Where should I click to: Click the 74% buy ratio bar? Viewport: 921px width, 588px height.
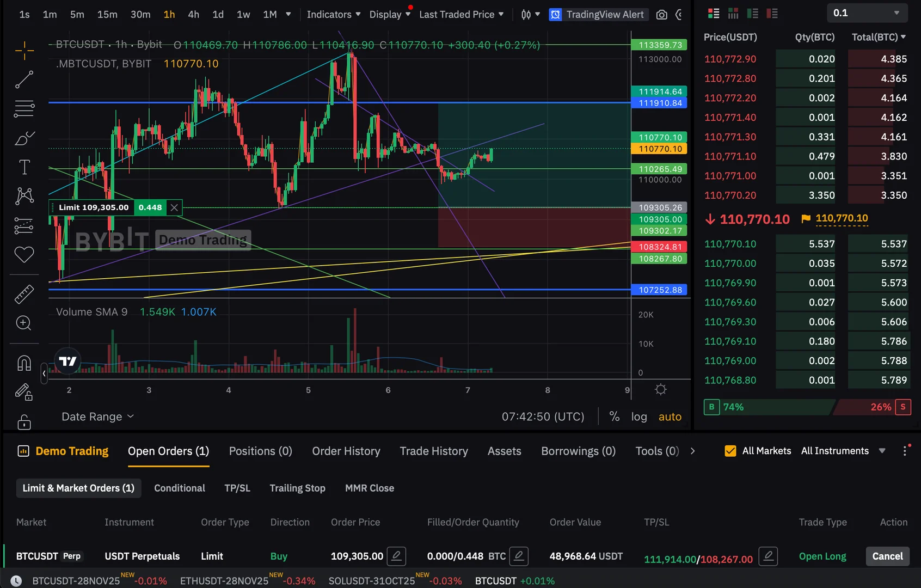pos(769,407)
